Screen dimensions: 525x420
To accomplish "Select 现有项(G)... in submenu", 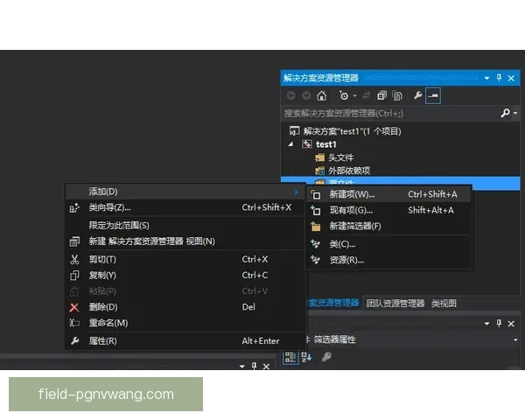I will click(x=388, y=210).
